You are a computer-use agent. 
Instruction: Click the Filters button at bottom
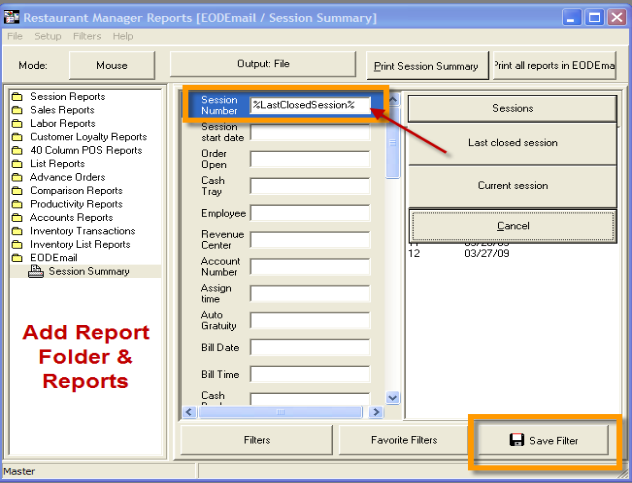(x=257, y=440)
